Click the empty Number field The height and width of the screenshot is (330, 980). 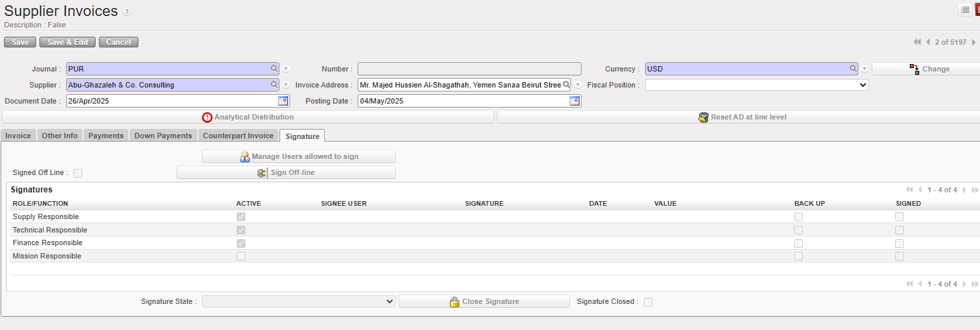click(x=469, y=69)
